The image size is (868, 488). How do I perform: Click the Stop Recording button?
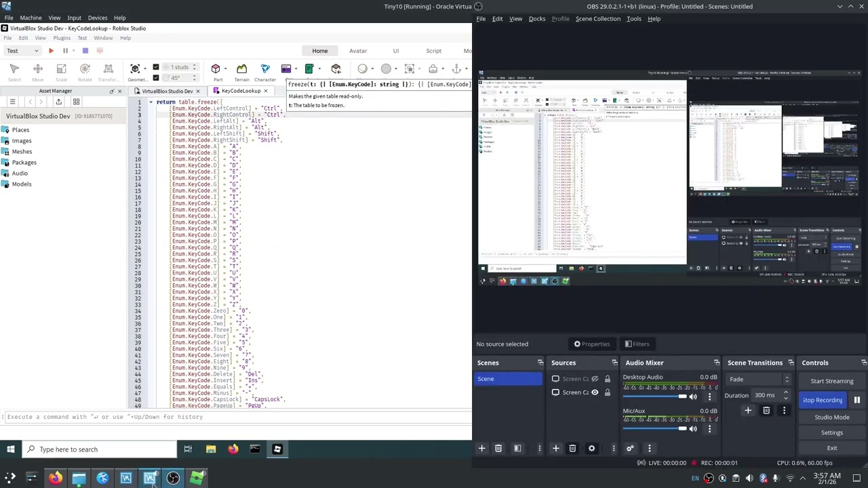tap(823, 400)
